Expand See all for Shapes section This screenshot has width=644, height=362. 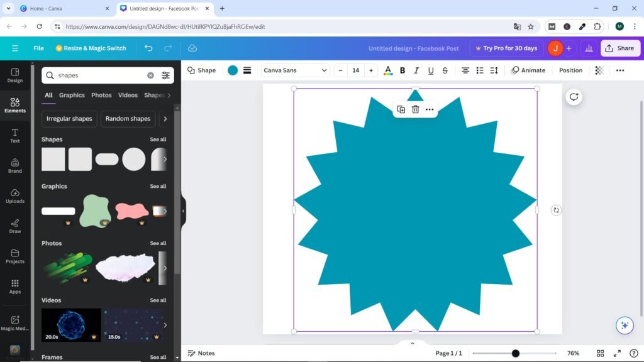click(158, 140)
